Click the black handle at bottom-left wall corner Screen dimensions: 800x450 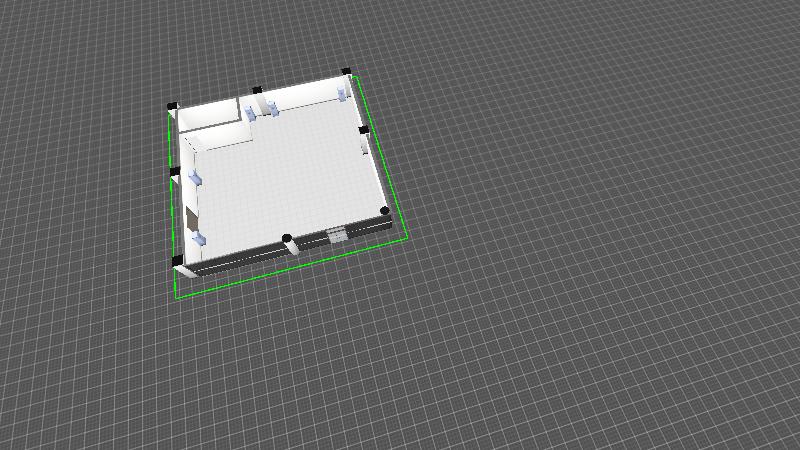[x=177, y=260]
